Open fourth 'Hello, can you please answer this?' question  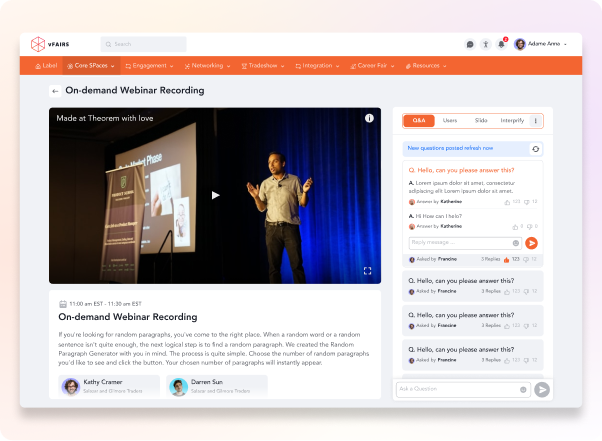pyautogui.click(x=461, y=350)
